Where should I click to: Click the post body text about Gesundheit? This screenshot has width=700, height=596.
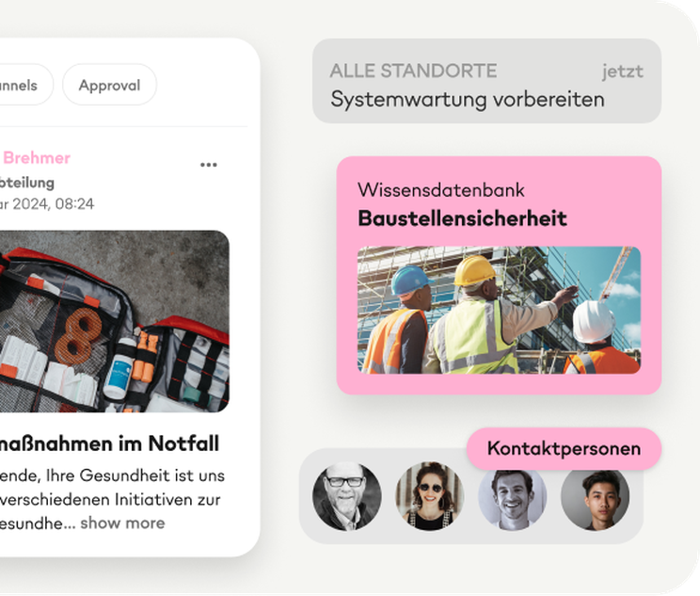click(x=112, y=499)
